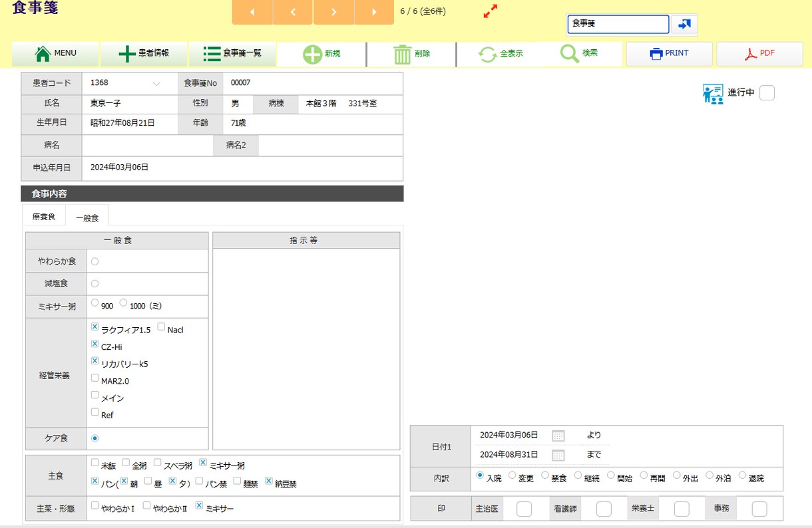
Task: Check the 麺禁 checkbox
Action: tap(237, 480)
